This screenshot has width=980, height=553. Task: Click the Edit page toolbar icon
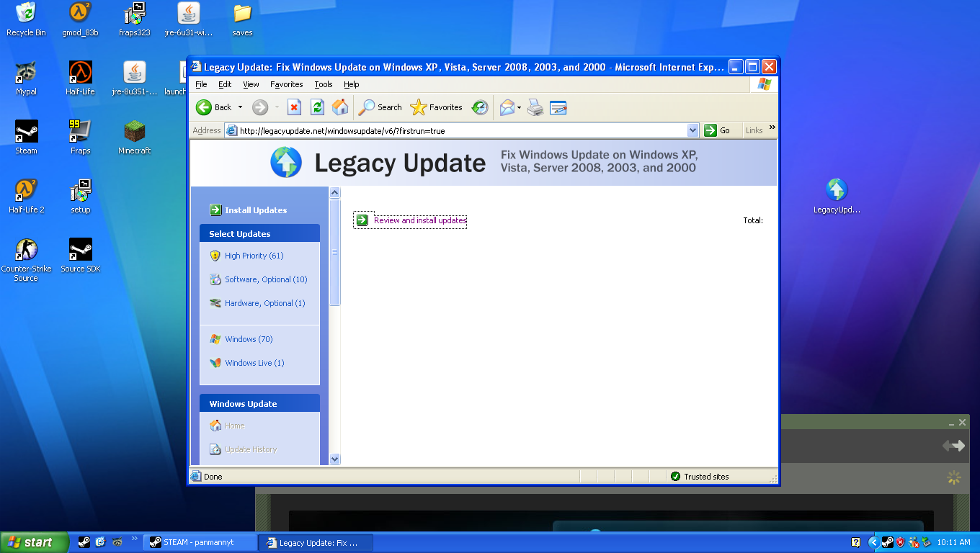(x=558, y=107)
